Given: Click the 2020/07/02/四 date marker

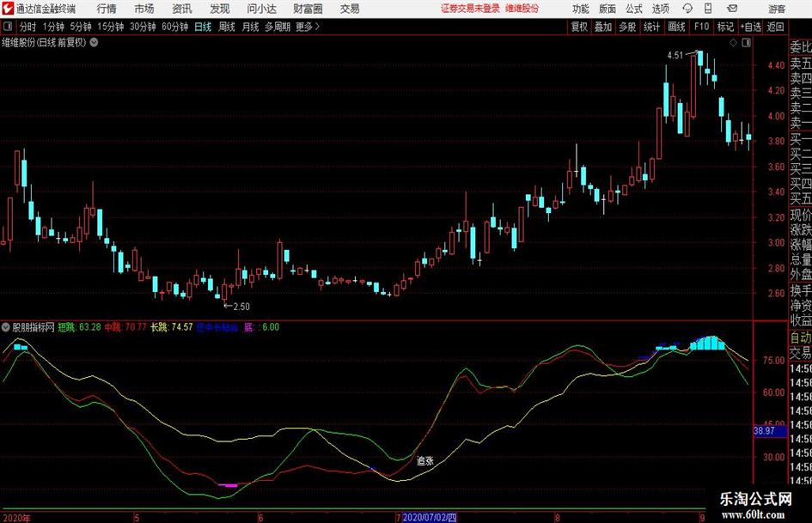Looking at the screenshot, I should [x=430, y=517].
